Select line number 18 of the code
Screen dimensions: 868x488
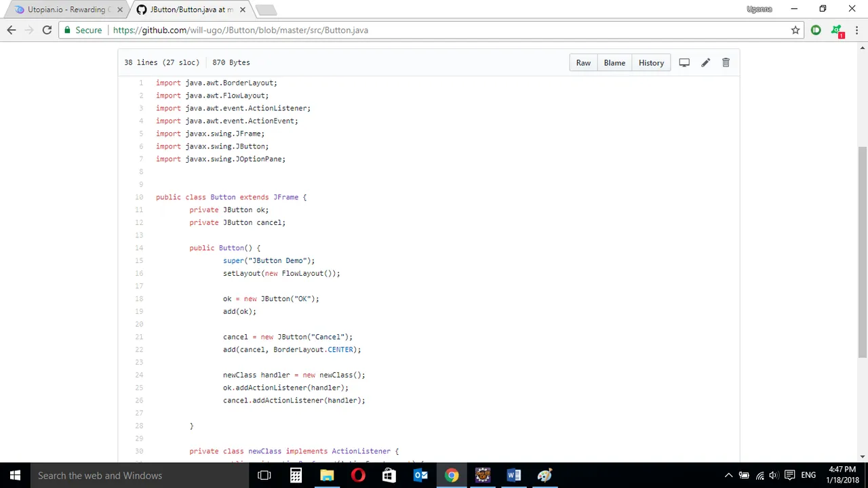[x=139, y=299]
